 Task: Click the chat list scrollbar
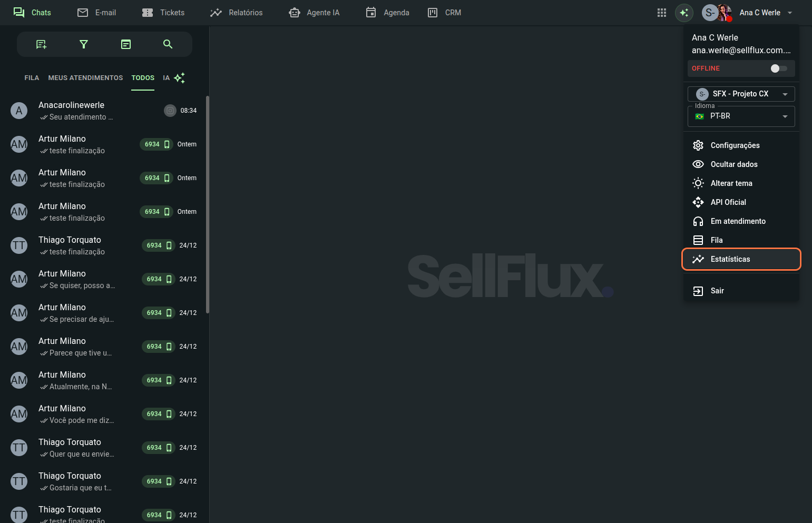click(x=207, y=204)
